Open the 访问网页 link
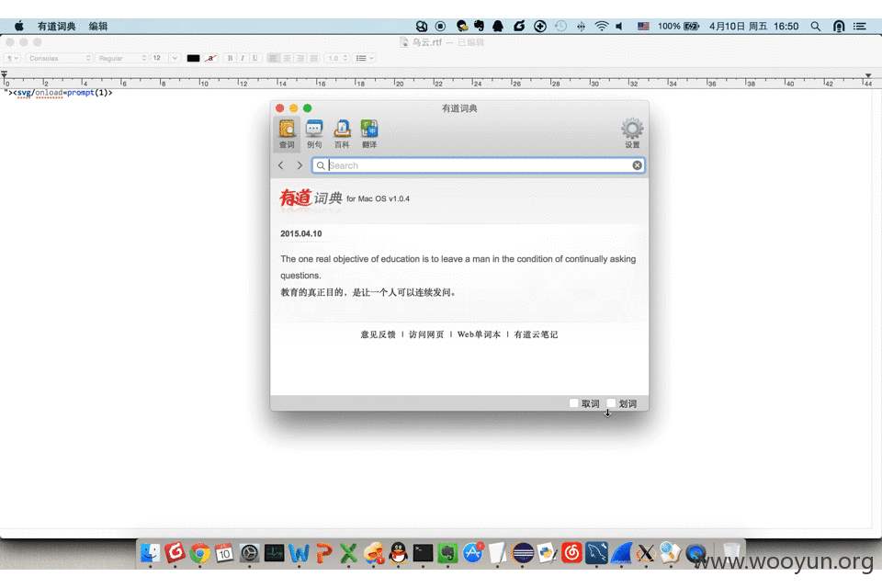The height and width of the screenshot is (588, 882). (426, 334)
